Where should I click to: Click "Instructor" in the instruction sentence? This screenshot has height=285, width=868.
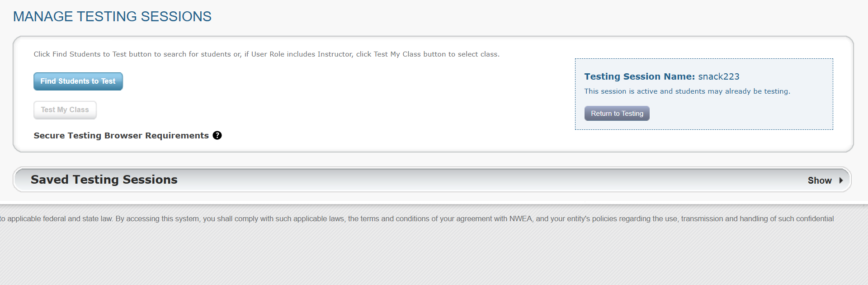point(335,54)
